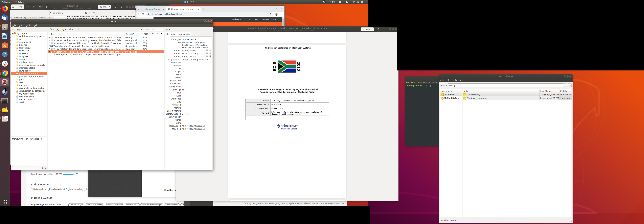Open Zotero from the Ubuntu dock

pyautogui.click(x=5, y=82)
